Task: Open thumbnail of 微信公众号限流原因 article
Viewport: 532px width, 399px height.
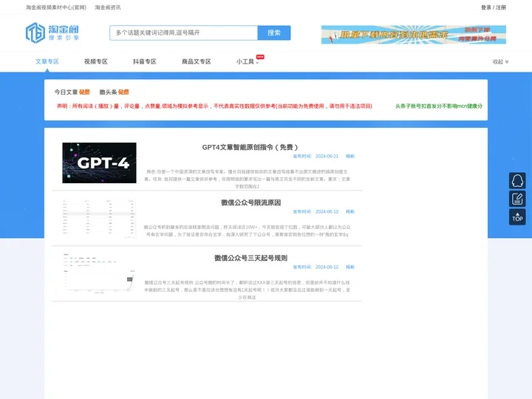Action: [x=100, y=218]
